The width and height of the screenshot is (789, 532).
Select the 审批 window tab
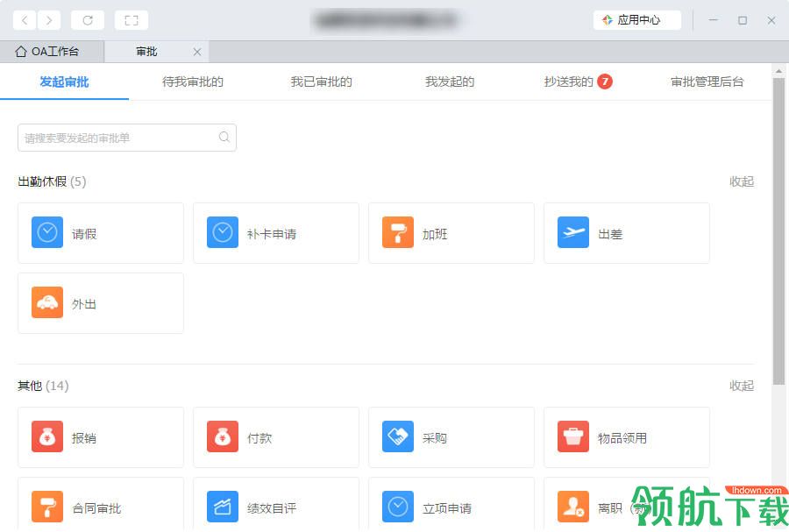pyautogui.click(x=146, y=52)
